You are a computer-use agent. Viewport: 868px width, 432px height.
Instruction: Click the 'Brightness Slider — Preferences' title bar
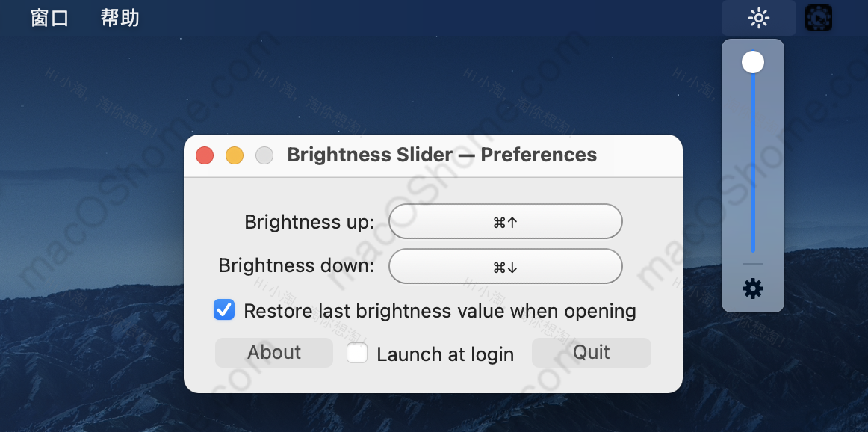442,155
